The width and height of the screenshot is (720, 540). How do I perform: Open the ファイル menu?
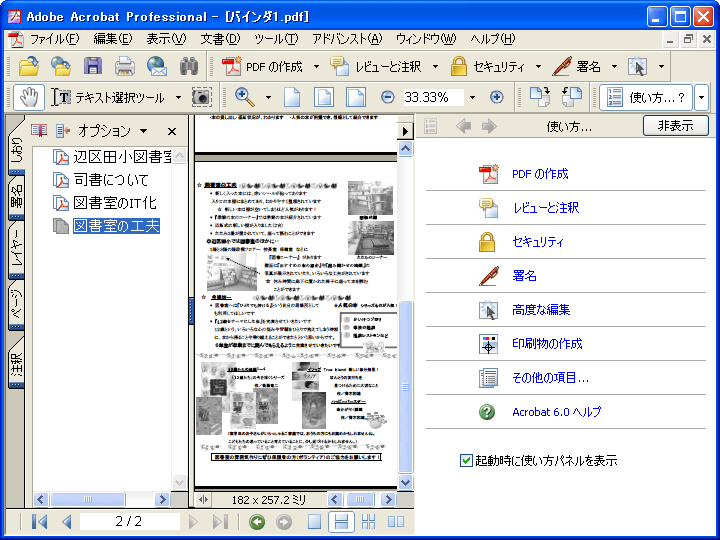pos(54,39)
